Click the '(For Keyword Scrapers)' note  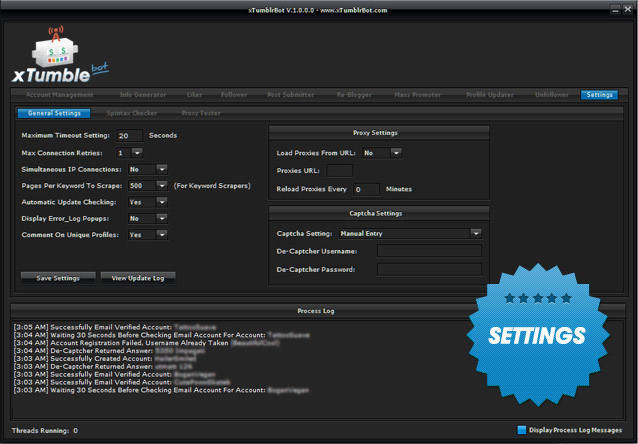tap(212, 186)
